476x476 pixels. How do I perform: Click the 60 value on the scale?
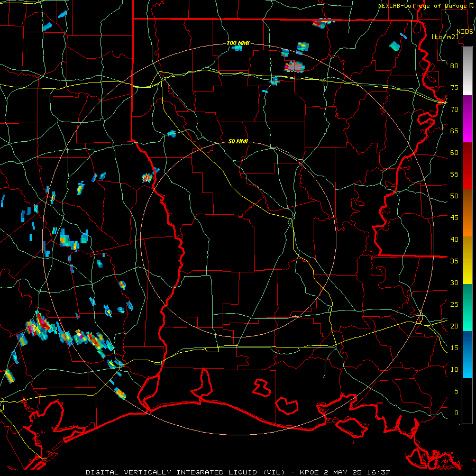coord(454,153)
